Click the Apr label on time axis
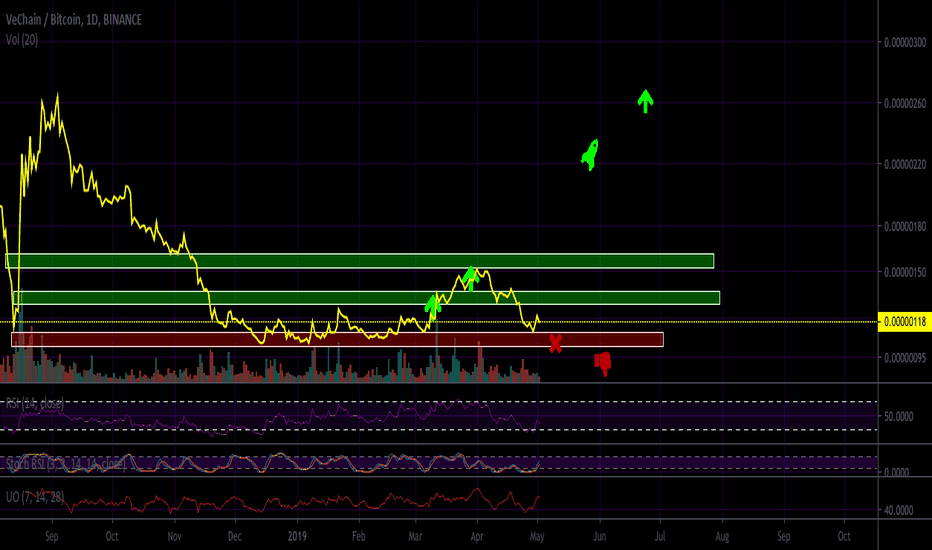Viewport: 932px width, 550px height. pyautogui.click(x=477, y=536)
